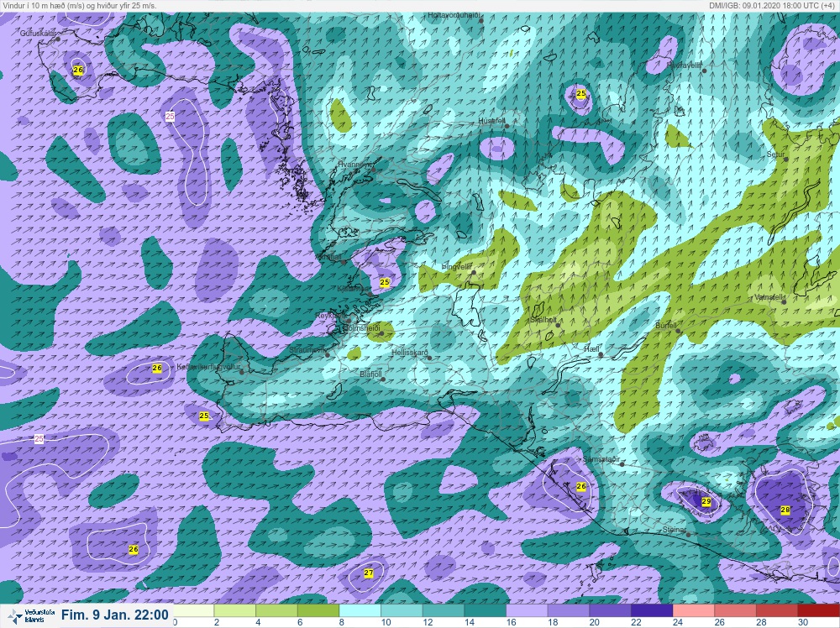Click the yellow 25 marker beside Kjalarnes
Viewport: 840px width, 628px height.
(385, 282)
